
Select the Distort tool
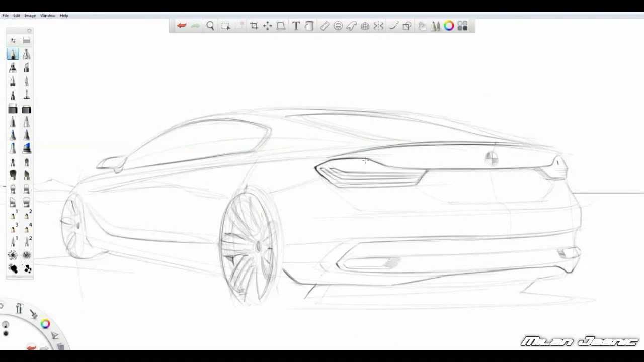coord(281,26)
